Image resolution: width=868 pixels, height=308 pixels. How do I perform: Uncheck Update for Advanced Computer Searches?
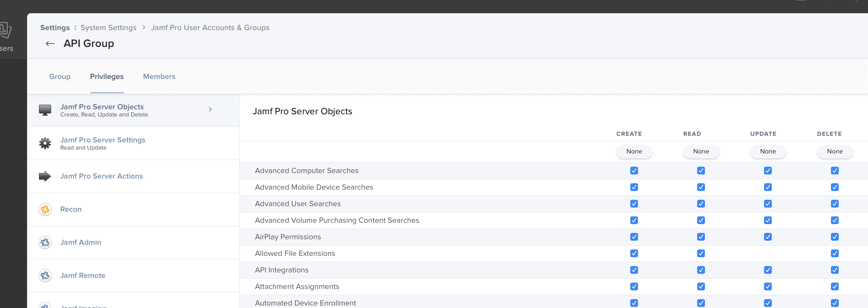point(768,171)
